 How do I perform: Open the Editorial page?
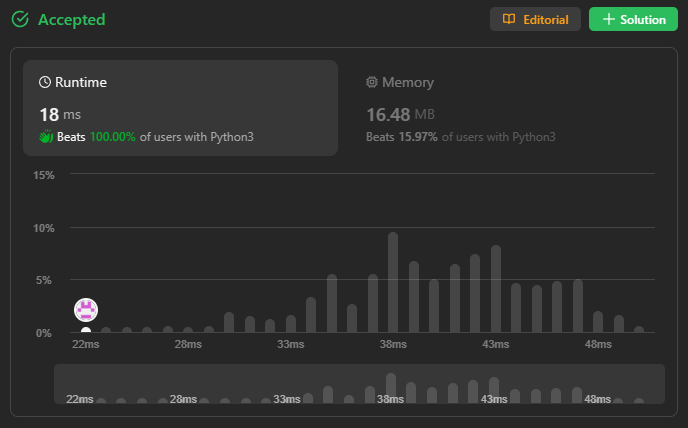tap(535, 19)
